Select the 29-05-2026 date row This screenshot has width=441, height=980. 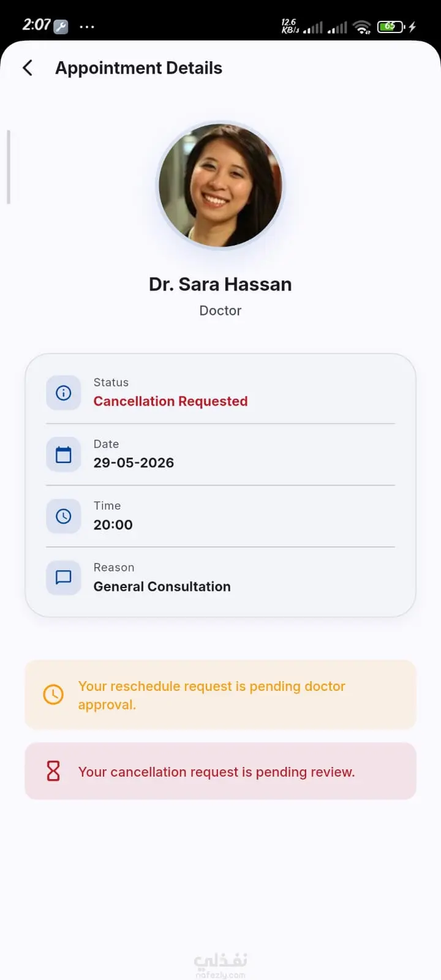221,454
